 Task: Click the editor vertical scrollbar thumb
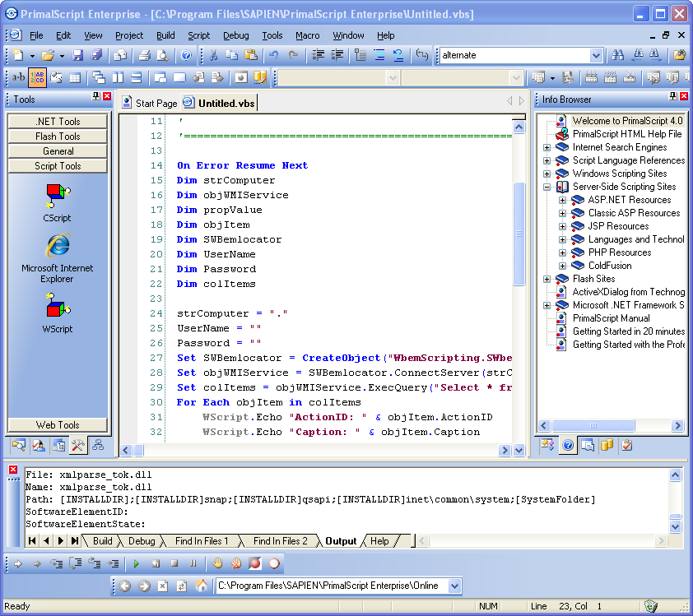click(x=519, y=234)
